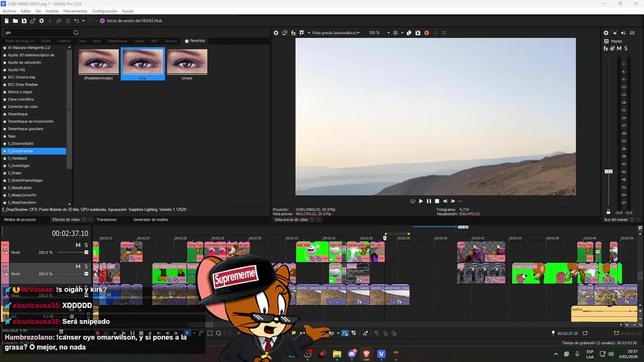The image size is (644, 362).
Task: Click the magnifier in the plug-in search box
Action: coord(76,33)
